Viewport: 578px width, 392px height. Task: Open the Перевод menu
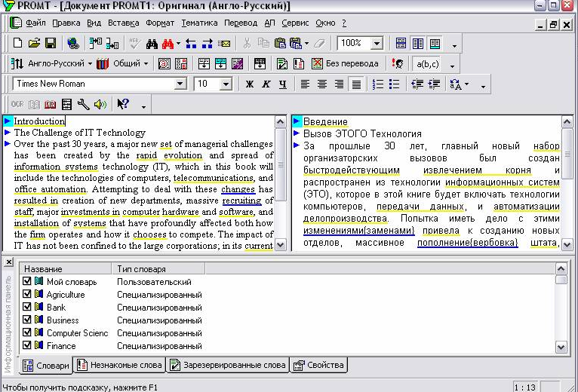tap(240, 24)
